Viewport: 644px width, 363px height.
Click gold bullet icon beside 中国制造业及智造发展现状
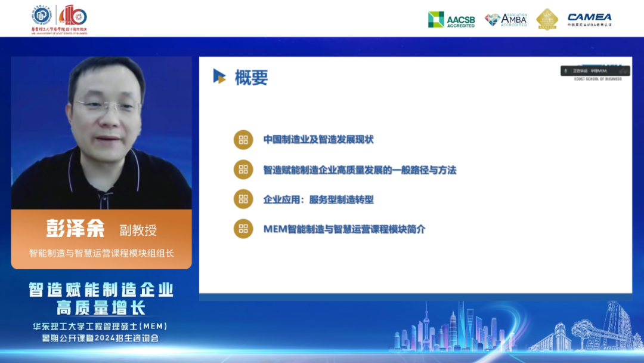tap(243, 140)
